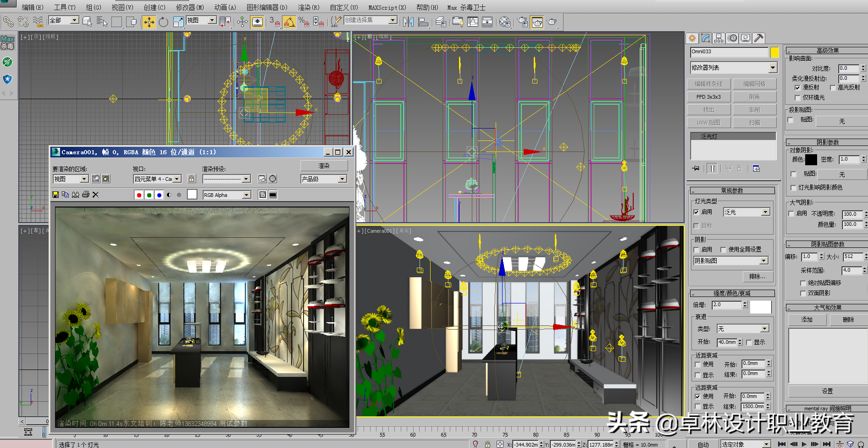Toggle blue channel in render window
868x448 pixels.
[x=159, y=195]
